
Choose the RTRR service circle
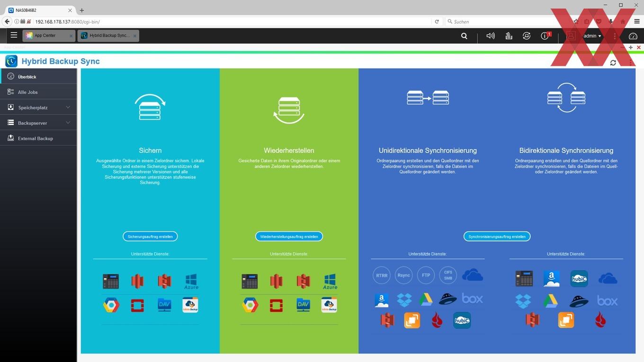381,275
